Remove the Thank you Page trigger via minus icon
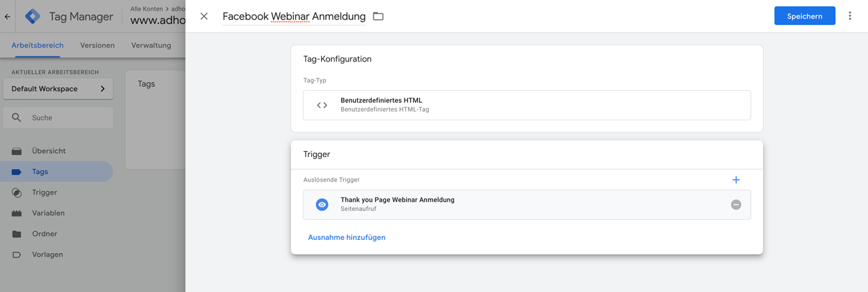The width and height of the screenshot is (868, 292). (736, 204)
